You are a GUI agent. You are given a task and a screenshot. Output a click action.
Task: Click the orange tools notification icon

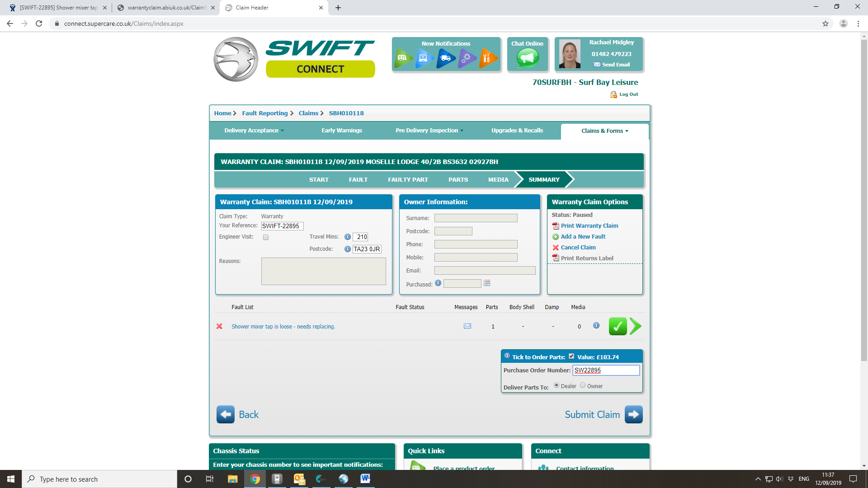(487, 58)
